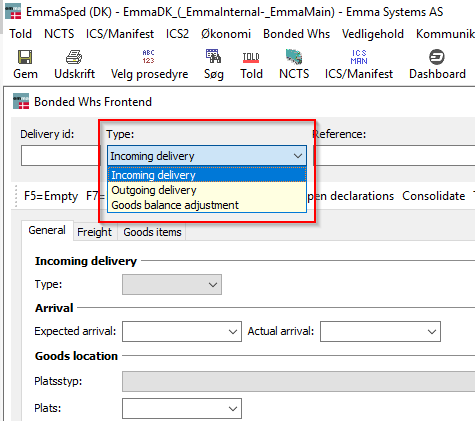Switch to the Freight tab
Screen dimensions: 475x421
[x=94, y=232]
